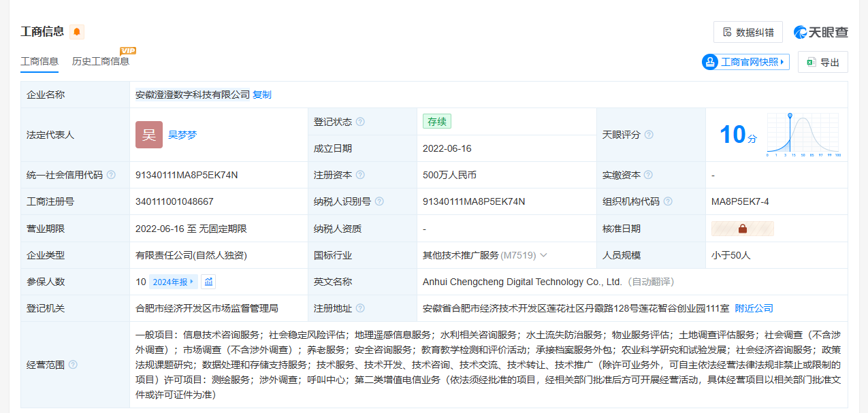868x413 pixels.
Task: Click the orange bell alert icon
Action: pyautogui.click(x=77, y=31)
